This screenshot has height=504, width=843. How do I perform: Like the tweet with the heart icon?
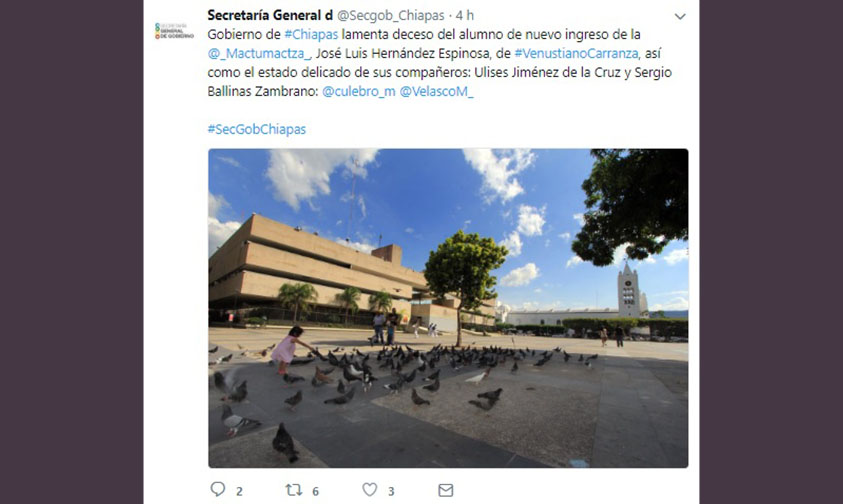(369, 489)
